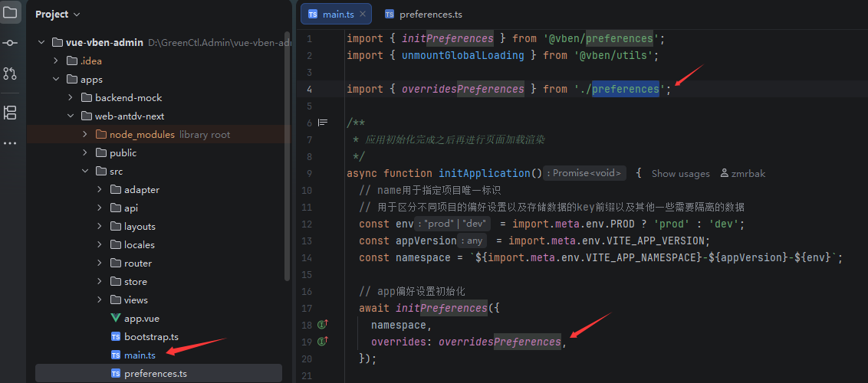Open the Project tool window folder icon
This screenshot has height=383, width=868.
10,13
